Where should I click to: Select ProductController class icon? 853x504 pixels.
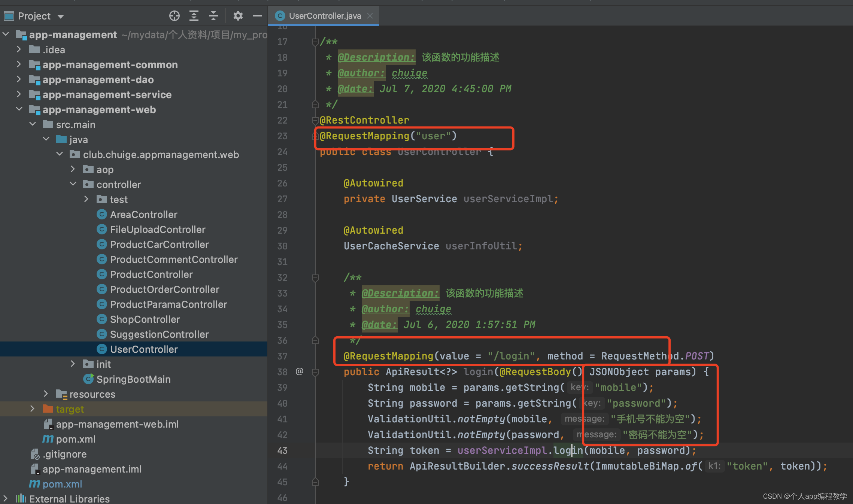(x=102, y=274)
